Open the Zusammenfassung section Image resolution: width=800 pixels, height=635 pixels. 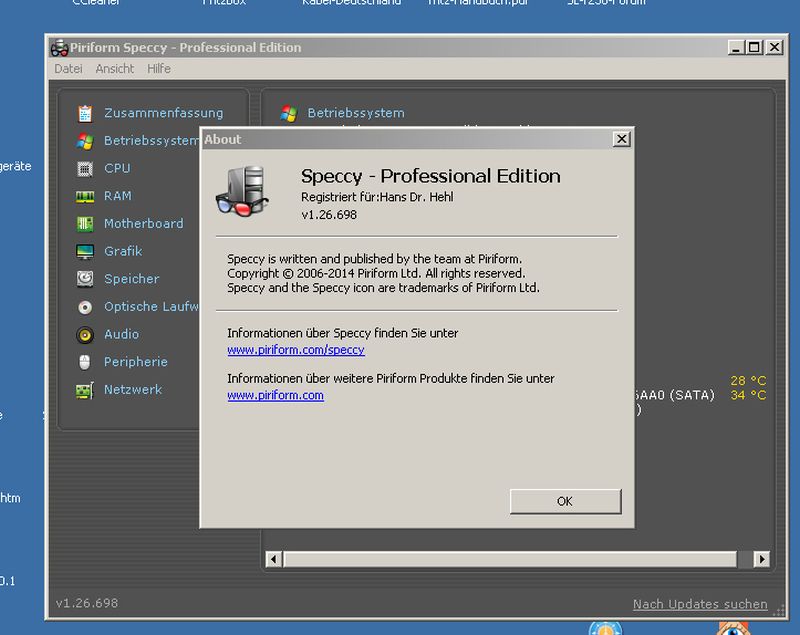(164, 113)
